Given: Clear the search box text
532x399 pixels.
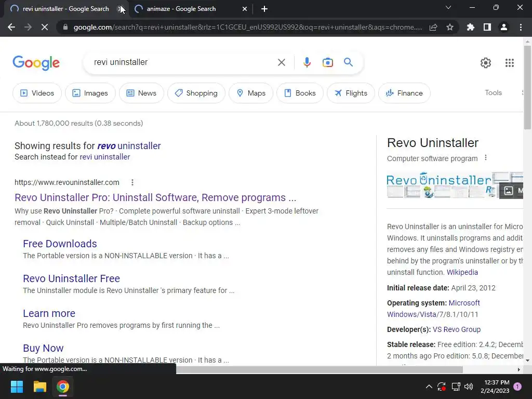Looking at the screenshot, I should click(x=281, y=62).
